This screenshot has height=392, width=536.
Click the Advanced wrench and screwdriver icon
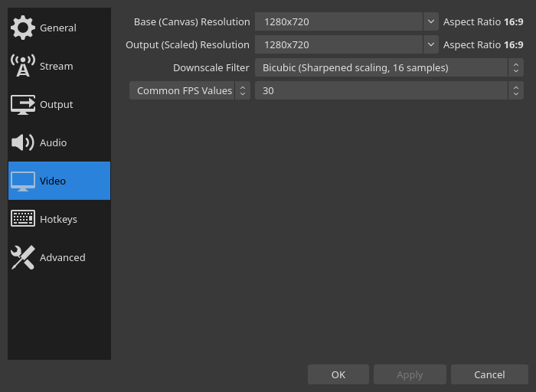pos(23,257)
